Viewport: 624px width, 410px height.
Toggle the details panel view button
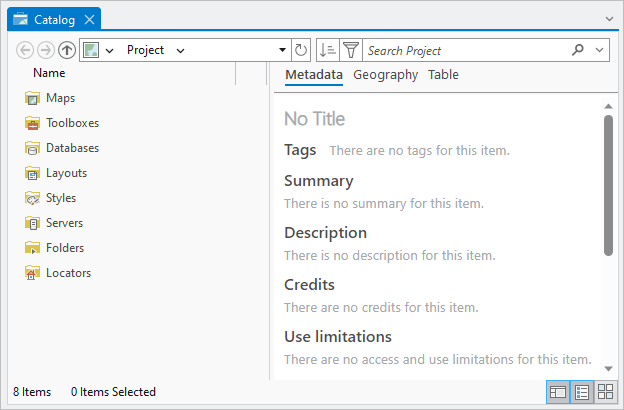click(558, 392)
